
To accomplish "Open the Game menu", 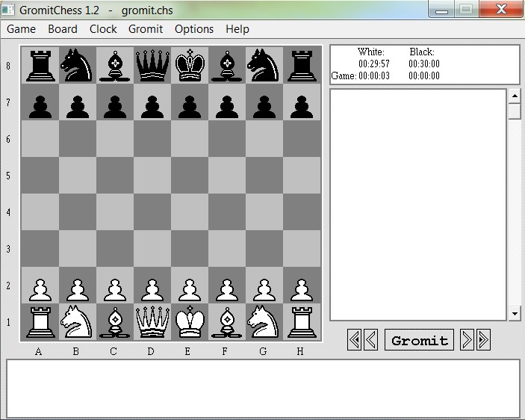I will point(21,29).
